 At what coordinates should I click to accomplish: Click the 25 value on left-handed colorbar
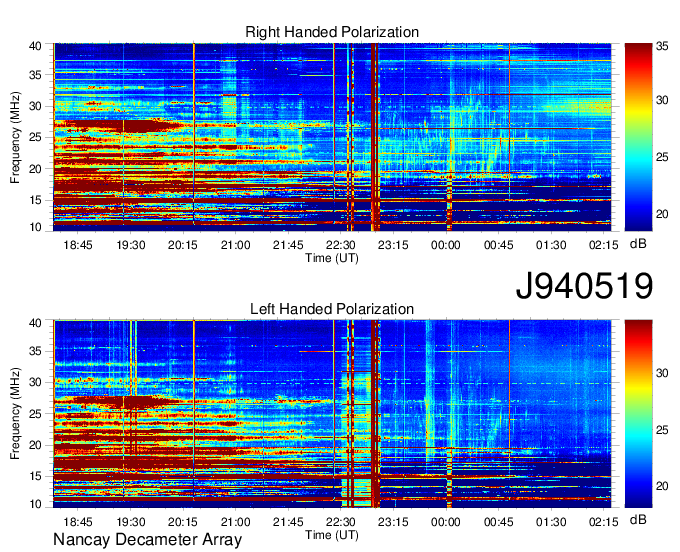(662, 430)
